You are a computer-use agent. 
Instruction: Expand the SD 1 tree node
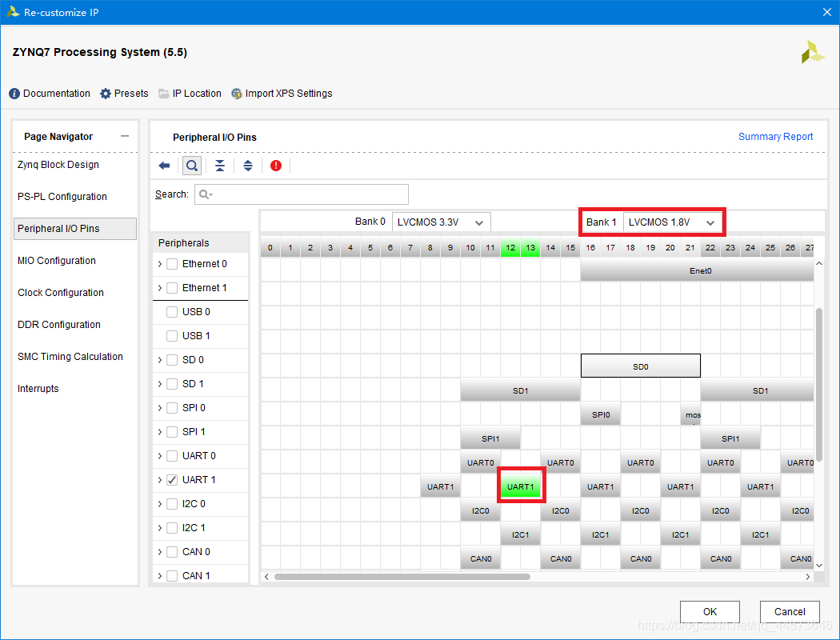(160, 384)
